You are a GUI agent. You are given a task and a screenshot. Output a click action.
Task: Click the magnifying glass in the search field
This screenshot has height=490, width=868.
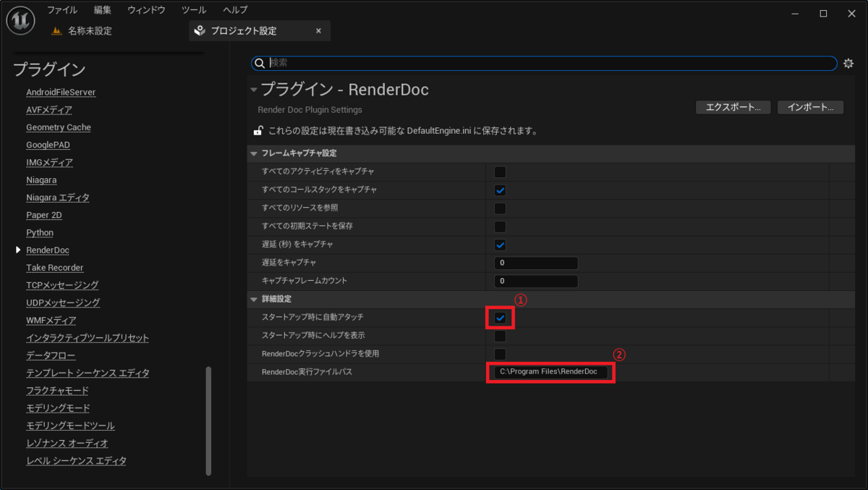(260, 64)
